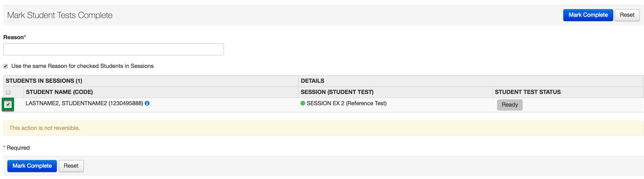Click the bottom Reset button near Mark Complete

(71, 166)
